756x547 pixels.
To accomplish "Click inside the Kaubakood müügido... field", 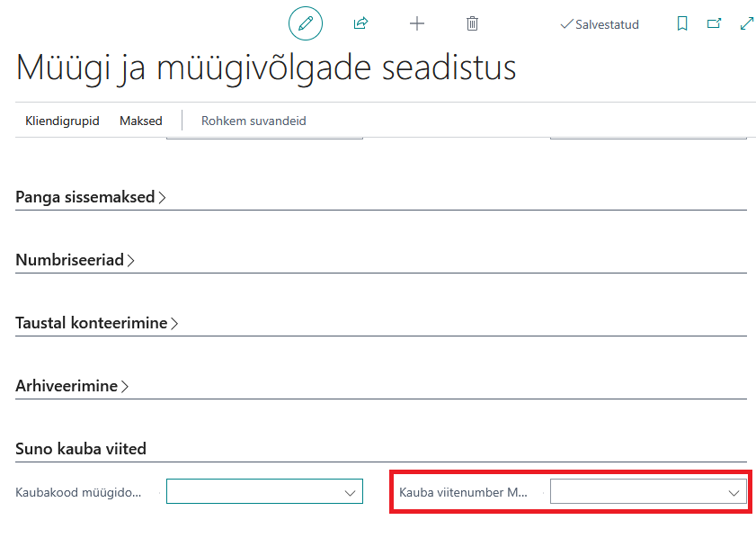I will [x=264, y=491].
